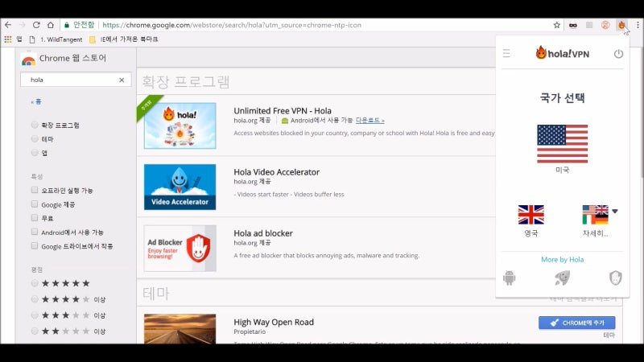Screen dimensions: 644x362
Task: Select the themes radio button in sidebar
Action: (35, 138)
